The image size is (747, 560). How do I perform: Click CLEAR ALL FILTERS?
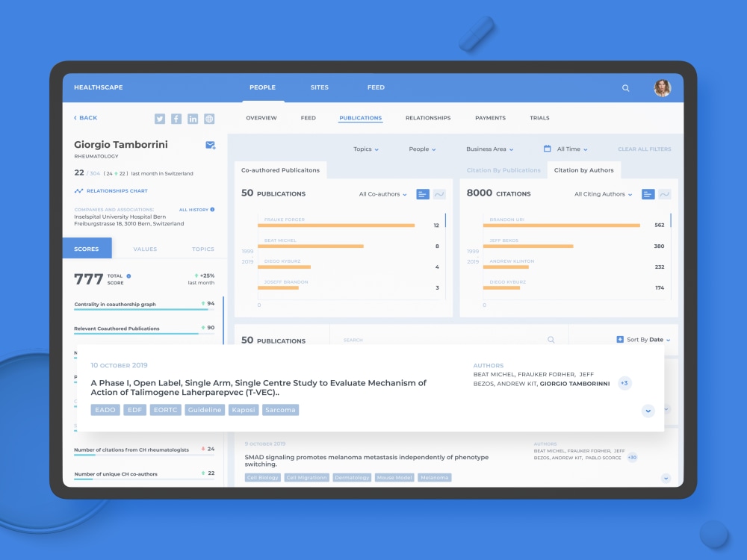tap(644, 149)
